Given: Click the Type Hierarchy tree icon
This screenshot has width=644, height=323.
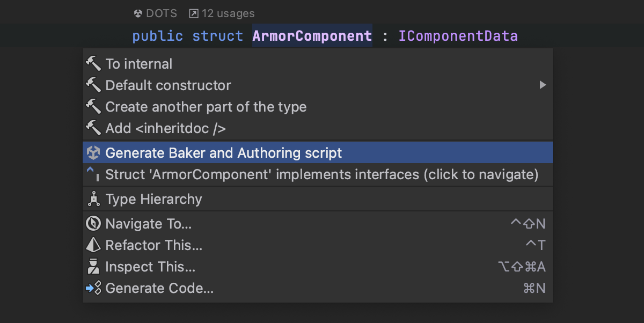Looking at the screenshot, I should point(93,200).
